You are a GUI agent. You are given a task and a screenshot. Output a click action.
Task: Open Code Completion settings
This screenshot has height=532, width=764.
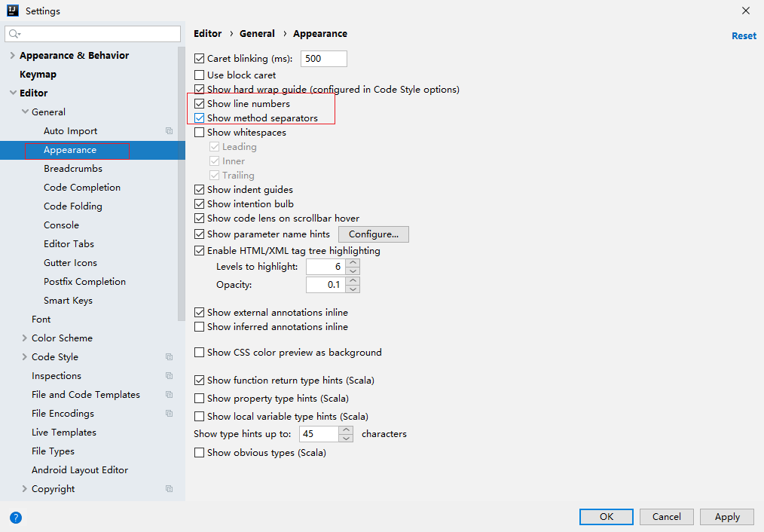[82, 188]
